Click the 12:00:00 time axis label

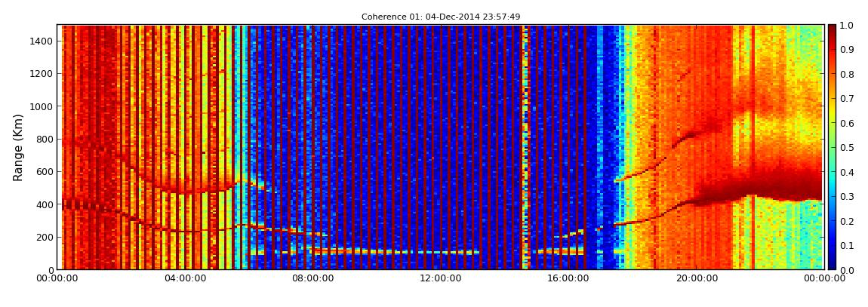[x=442, y=278]
